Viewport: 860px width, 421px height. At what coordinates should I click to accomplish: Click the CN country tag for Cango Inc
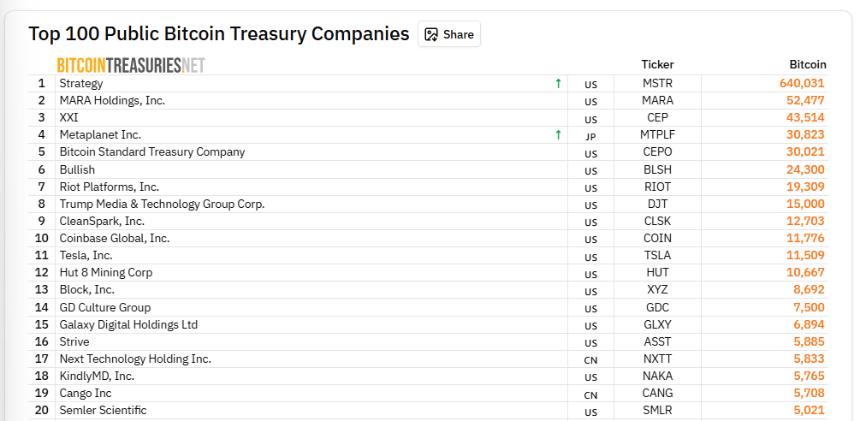[590, 394]
